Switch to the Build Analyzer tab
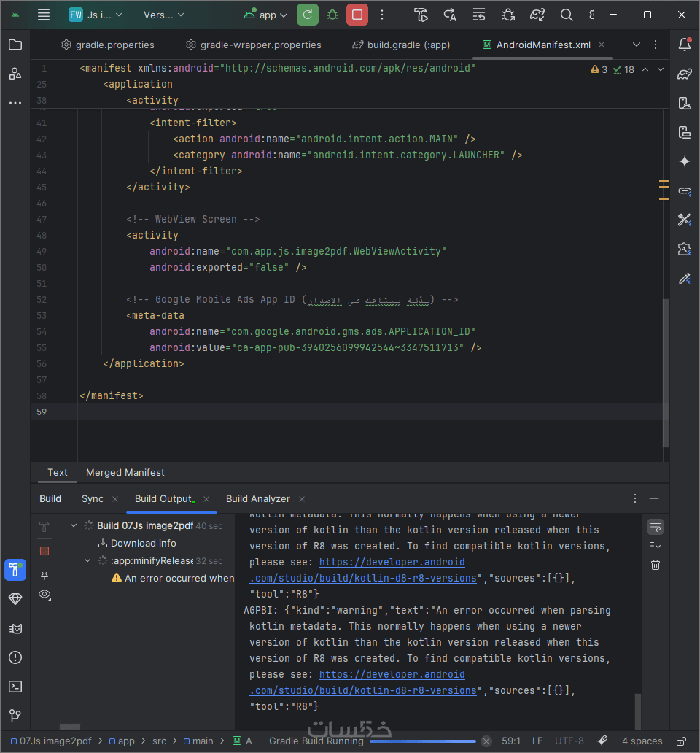Viewport: 700px width, 753px height. tap(258, 498)
